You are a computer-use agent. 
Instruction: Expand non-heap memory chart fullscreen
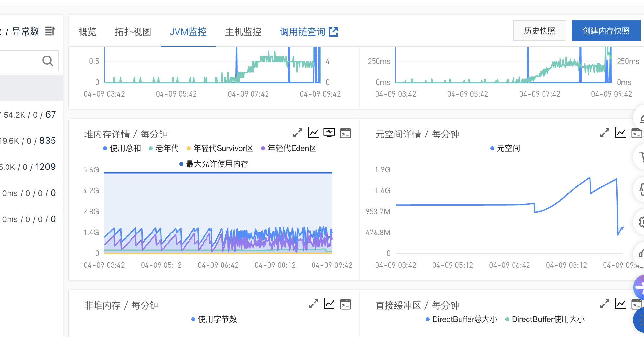pos(314,304)
